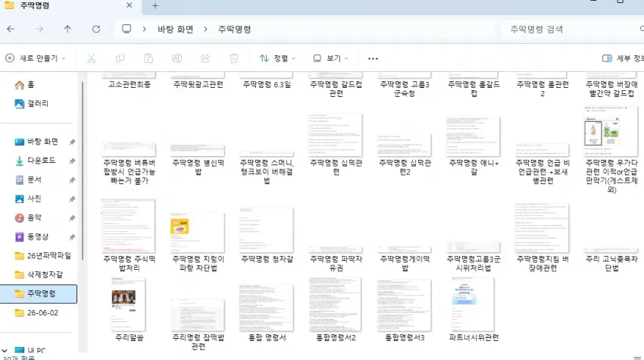Screen dimensions: 644x360
Task: Open 바탕 화면 in the sidebar
Action: click(x=36, y=142)
